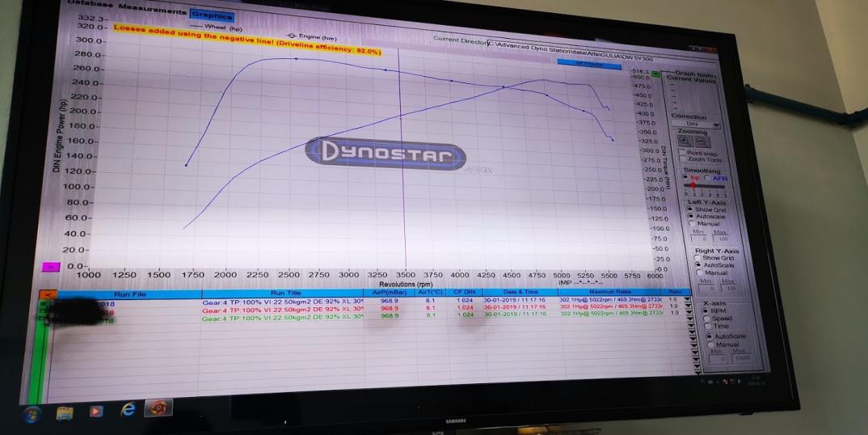Zoom out on the graph with minus magnifier
868x435 pixels.
(702, 141)
